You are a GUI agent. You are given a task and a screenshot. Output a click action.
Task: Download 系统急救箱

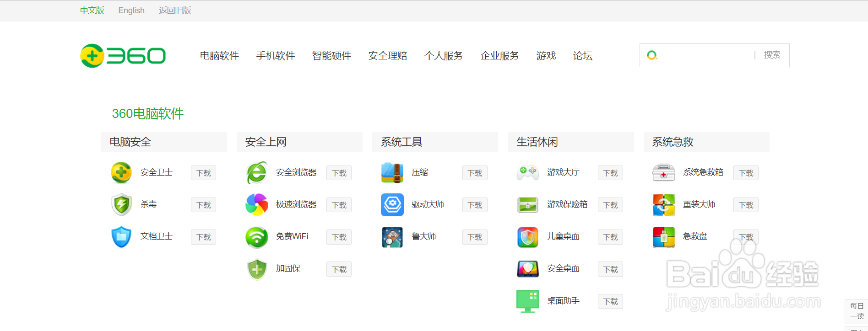click(x=746, y=173)
